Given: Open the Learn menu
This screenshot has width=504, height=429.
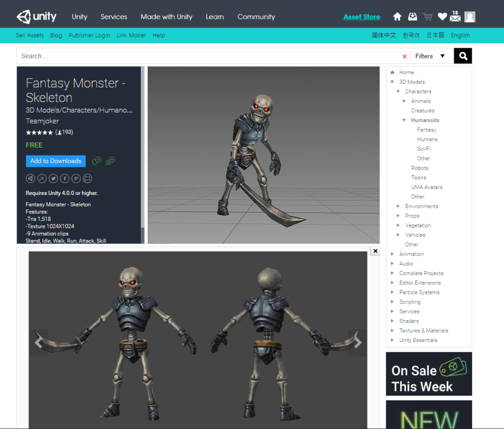Looking at the screenshot, I should coord(215,17).
